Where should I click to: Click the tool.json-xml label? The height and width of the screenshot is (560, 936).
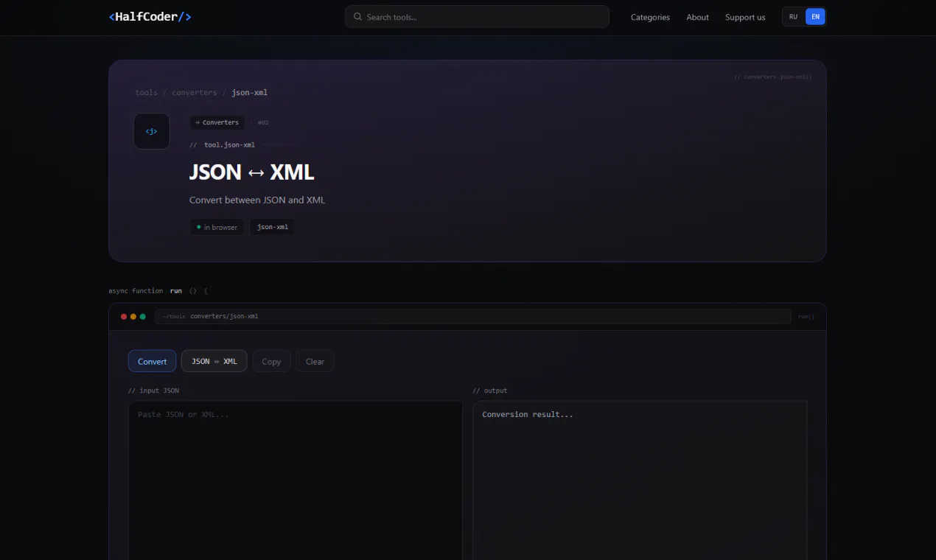click(229, 145)
